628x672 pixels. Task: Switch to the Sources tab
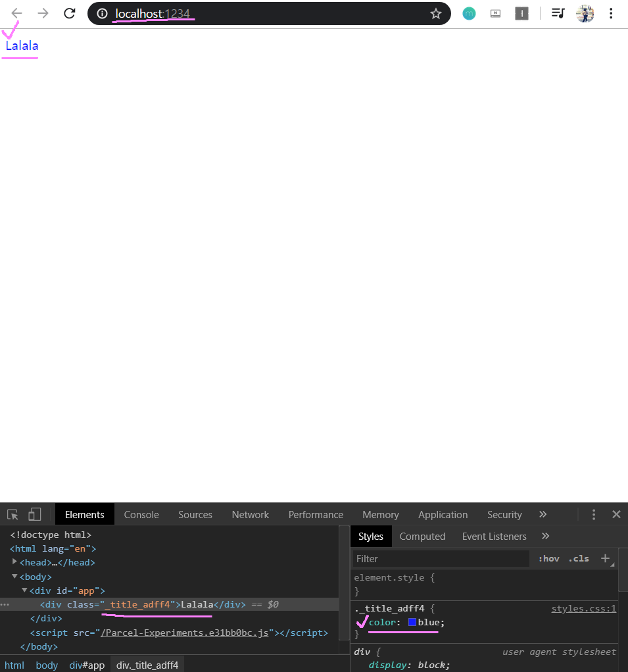click(195, 514)
